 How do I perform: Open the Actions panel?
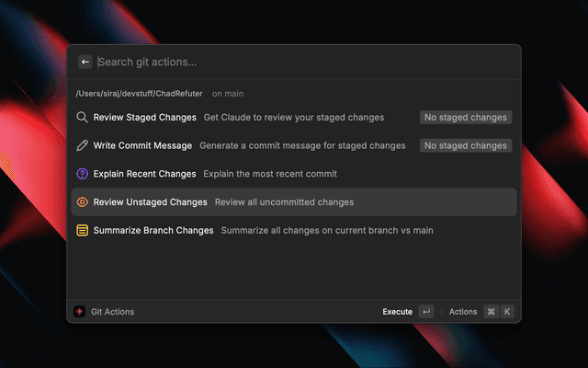(x=463, y=312)
